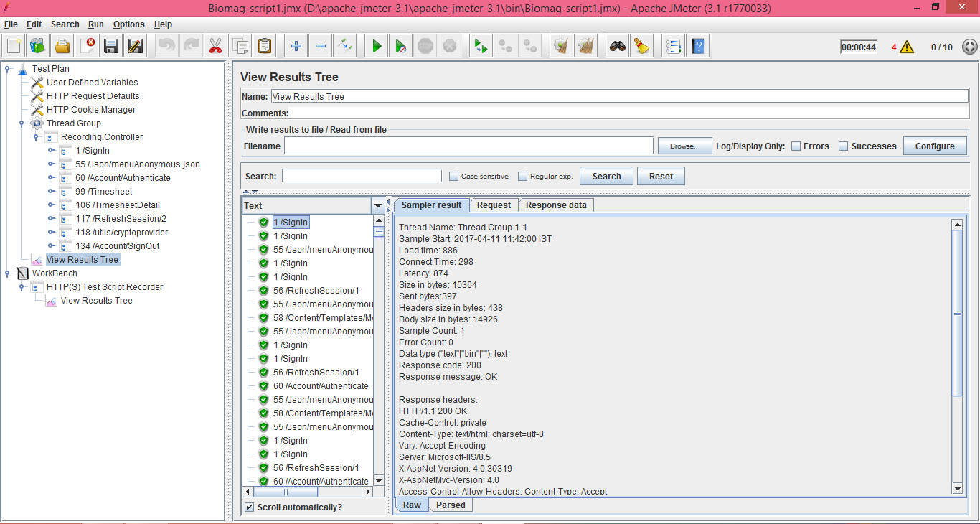
Task: Tick the Case sensitive checkbox
Action: (453, 176)
